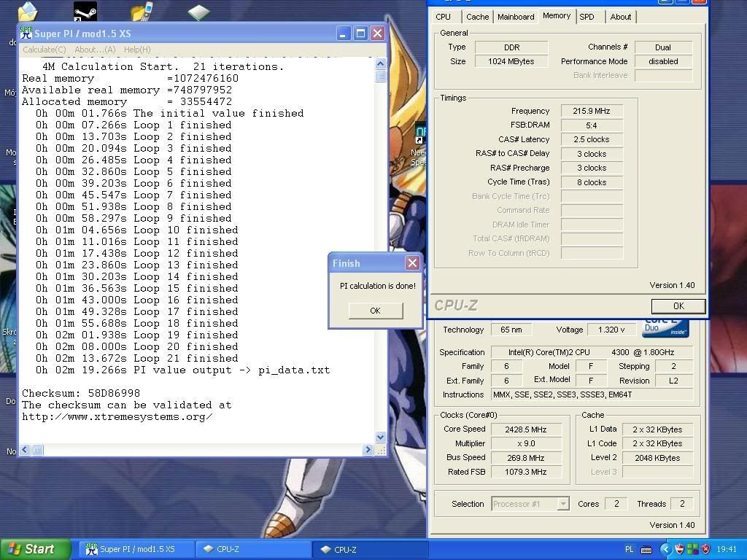This screenshot has height=560, width=747.
Task: Click the "Checksum: 58D86998" line
Action: coord(81,393)
